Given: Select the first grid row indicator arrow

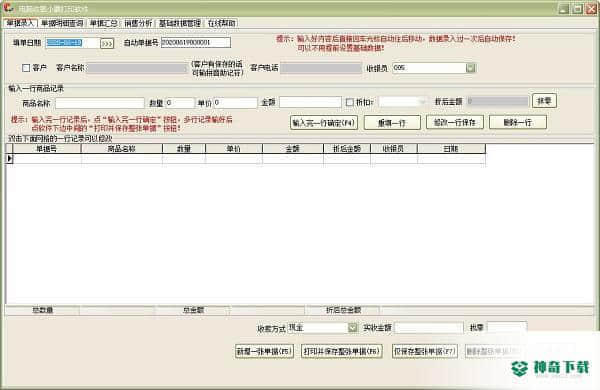Looking at the screenshot, I should 10,158.
